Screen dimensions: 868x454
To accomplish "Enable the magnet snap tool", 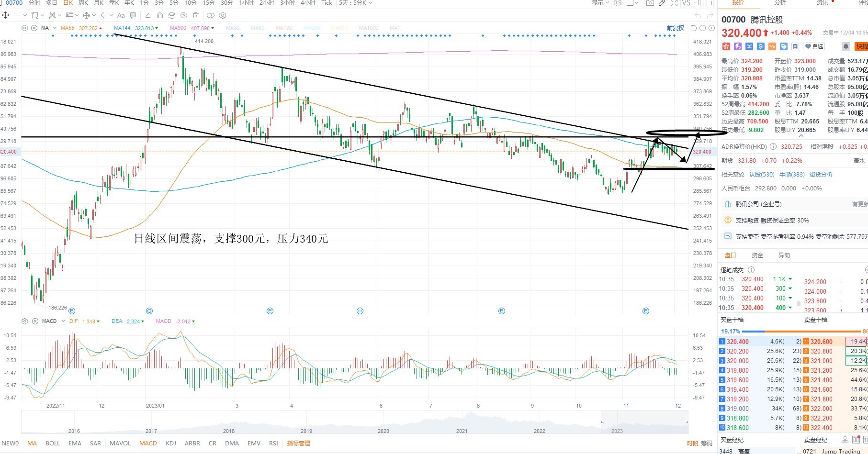I will click(x=160, y=15).
